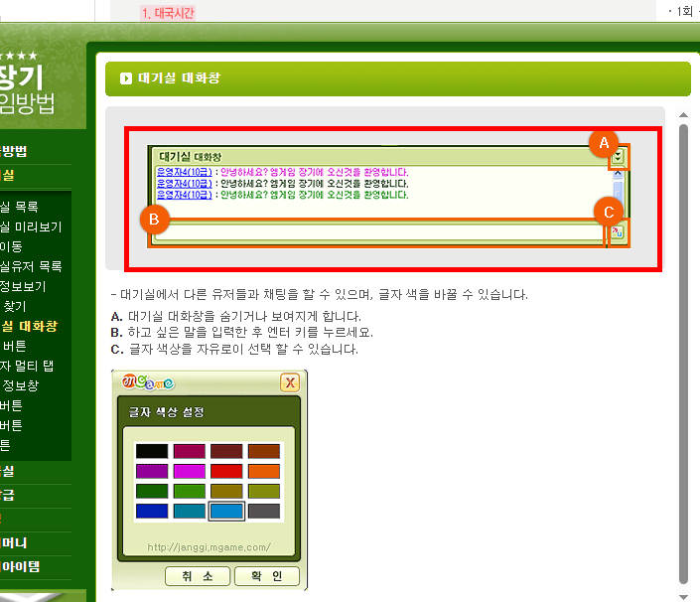The width and height of the screenshot is (700, 602).
Task: Click the 1. 대국시간 text at top
Action: [x=168, y=13]
